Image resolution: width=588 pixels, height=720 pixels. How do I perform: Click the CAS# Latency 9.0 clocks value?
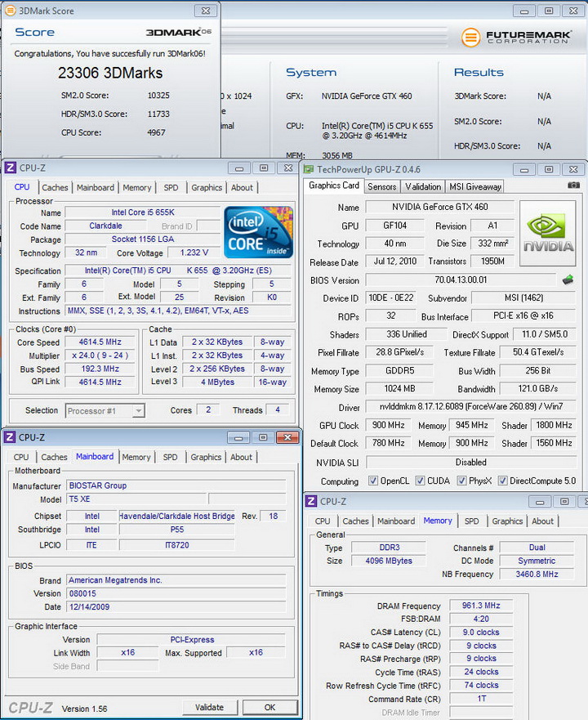(x=481, y=633)
